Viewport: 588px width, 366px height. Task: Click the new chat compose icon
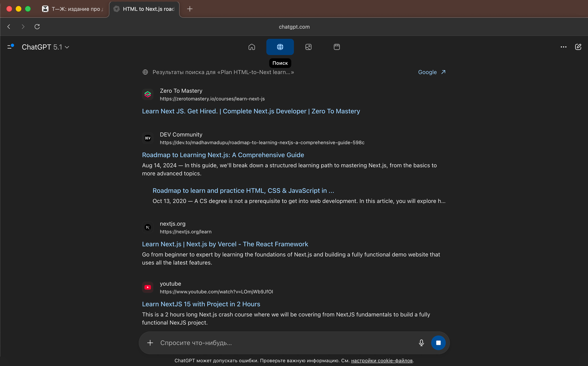pos(578,47)
